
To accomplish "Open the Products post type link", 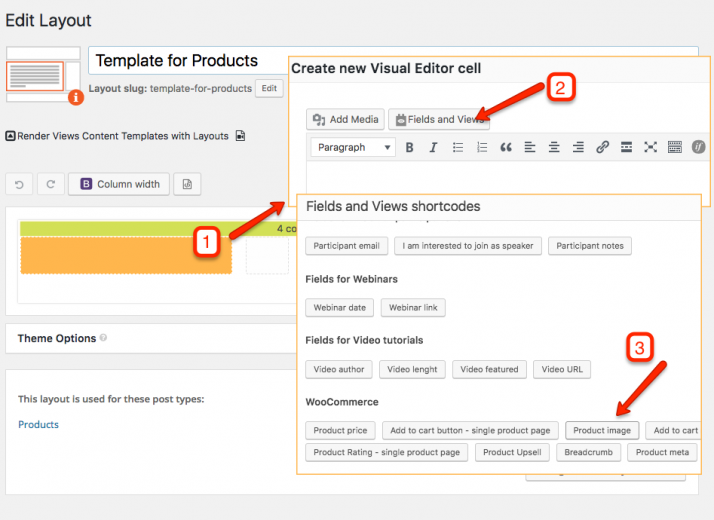I will pos(38,424).
